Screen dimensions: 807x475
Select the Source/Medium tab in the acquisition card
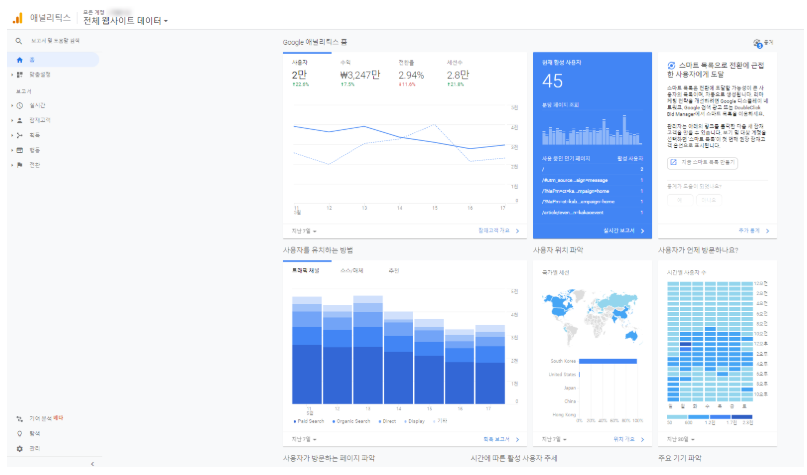pyautogui.click(x=352, y=271)
